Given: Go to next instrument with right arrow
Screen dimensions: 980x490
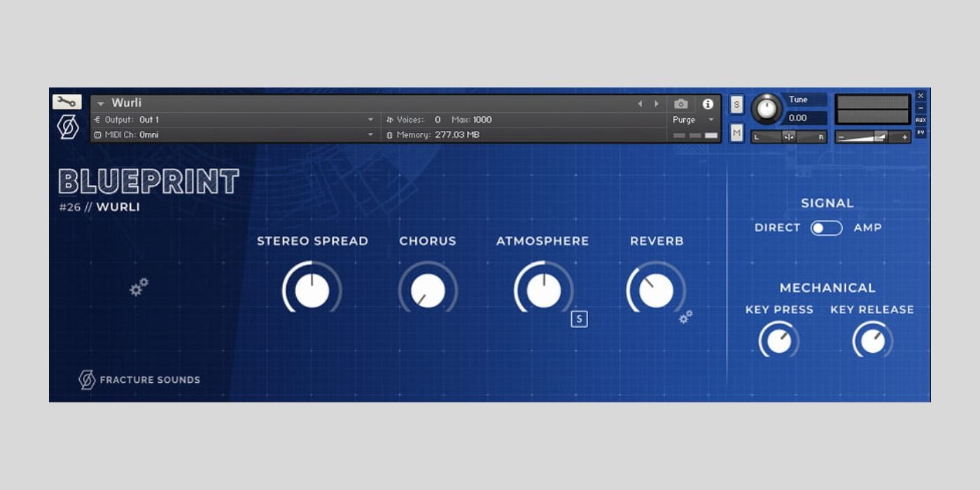Looking at the screenshot, I should (657, 104).
